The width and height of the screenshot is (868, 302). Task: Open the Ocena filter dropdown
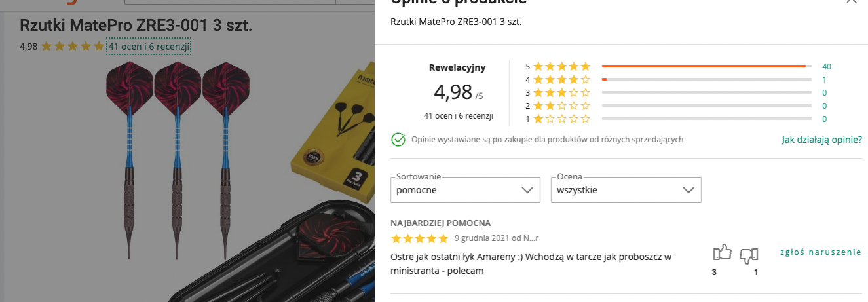(x=626, y=190)
